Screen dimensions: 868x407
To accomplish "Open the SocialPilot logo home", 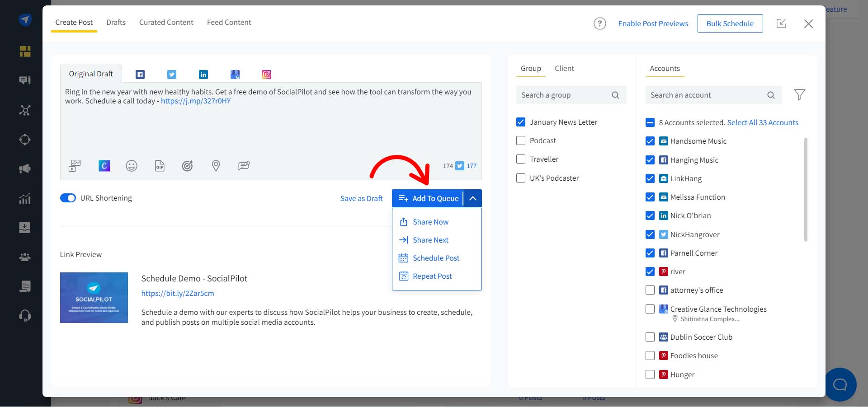I will tap(25, 20).
